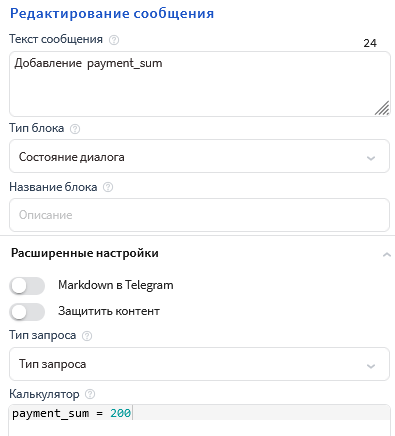
Task: Expand the Тип запроса dropdown
Action: [199, 364]
